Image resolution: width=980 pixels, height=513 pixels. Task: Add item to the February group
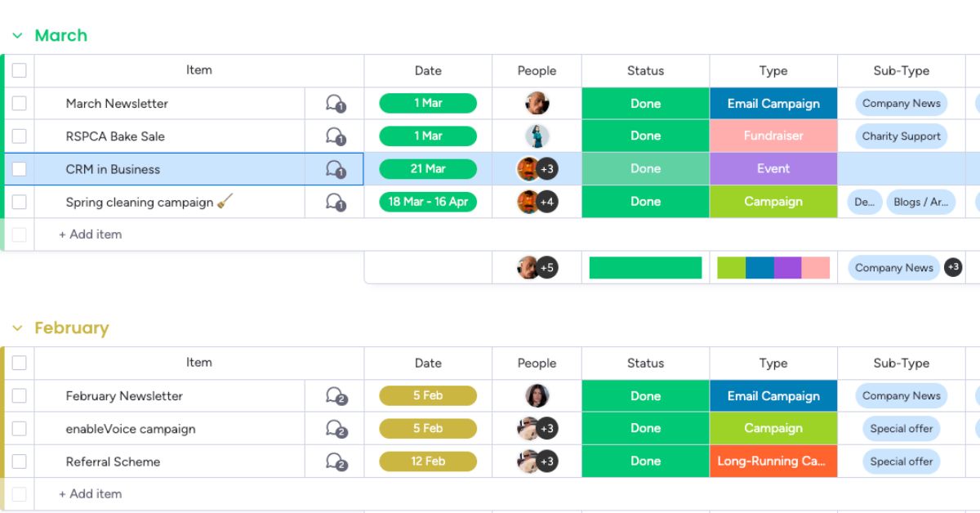click(91, 494)
